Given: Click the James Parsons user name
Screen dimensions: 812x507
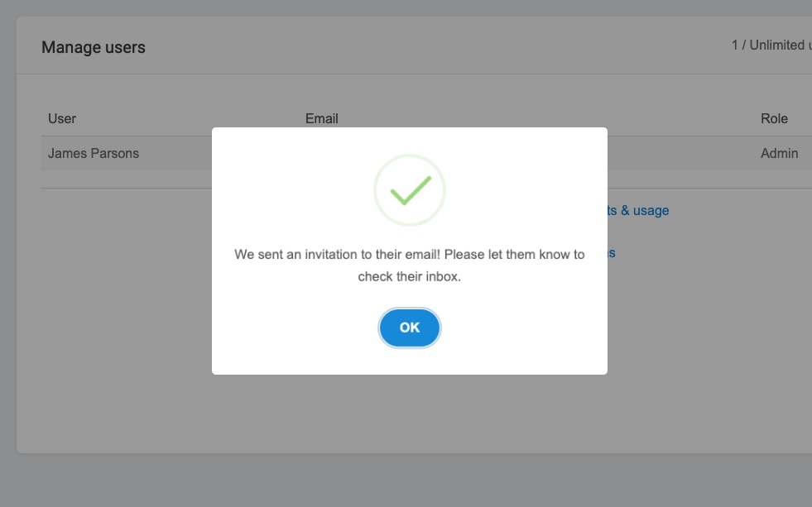Looking at the screenshot, I should (x=94, y=153).
